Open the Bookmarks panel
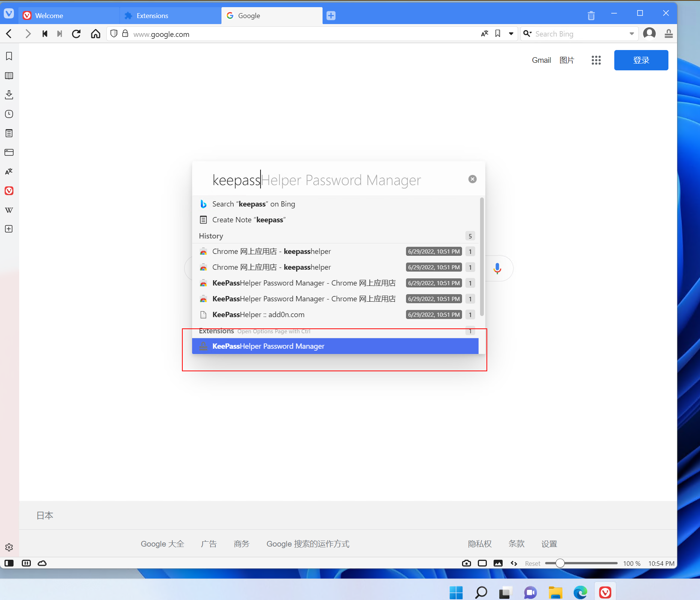 (9, 56)
